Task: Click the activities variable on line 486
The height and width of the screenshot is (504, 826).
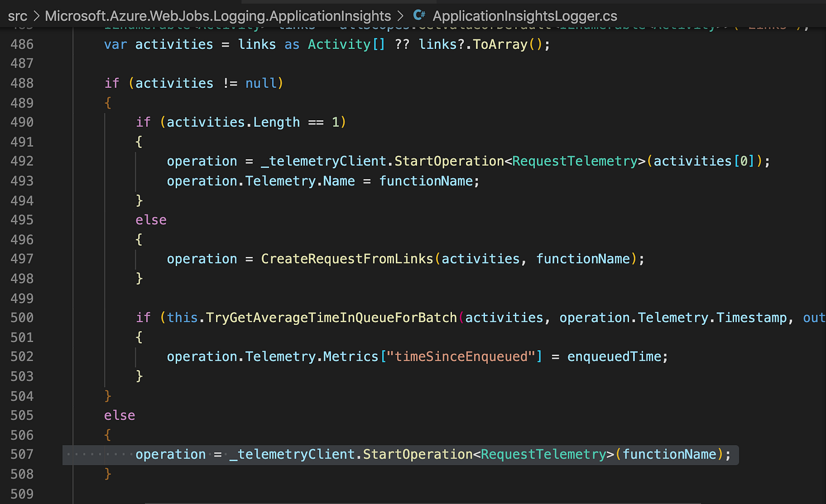Action: pyautogui.click(x=173, y=44)
